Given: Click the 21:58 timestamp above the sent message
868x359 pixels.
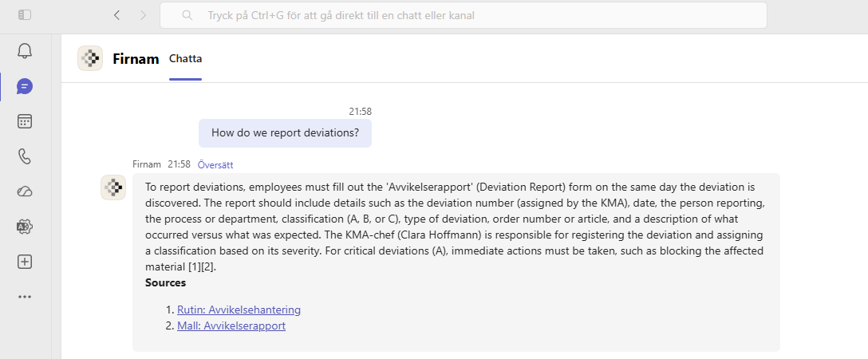Looking at the screenshot, I should [361, 112].
